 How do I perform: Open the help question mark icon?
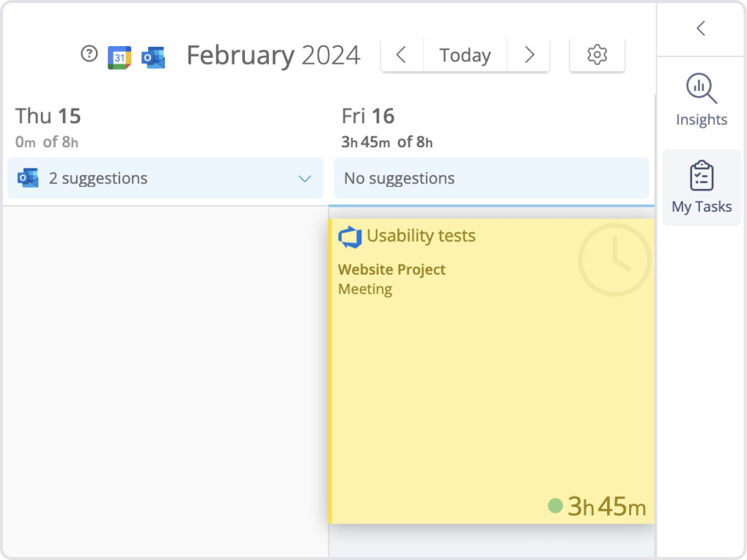click(89, 54)
